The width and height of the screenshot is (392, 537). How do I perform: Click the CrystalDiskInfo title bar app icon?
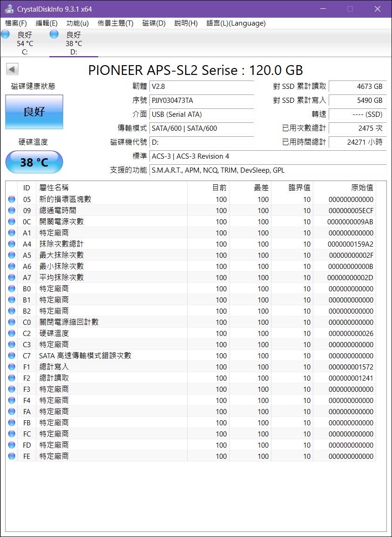point(9,9)
